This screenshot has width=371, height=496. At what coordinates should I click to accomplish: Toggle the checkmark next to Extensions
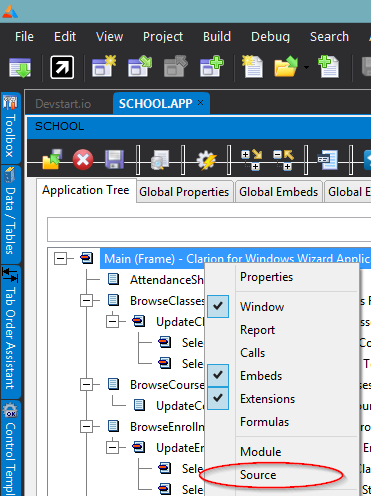218,398
